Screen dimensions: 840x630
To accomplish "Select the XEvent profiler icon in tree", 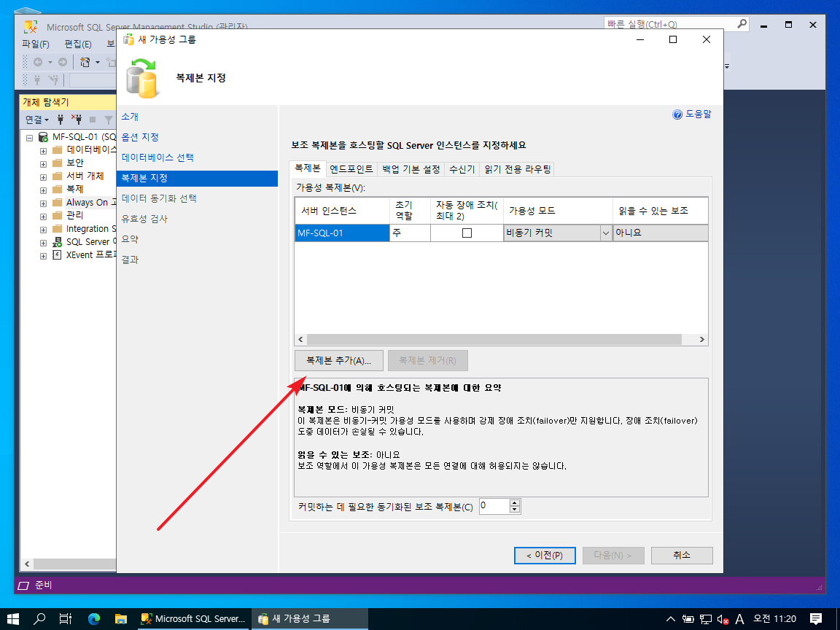I will pos(58,255).
